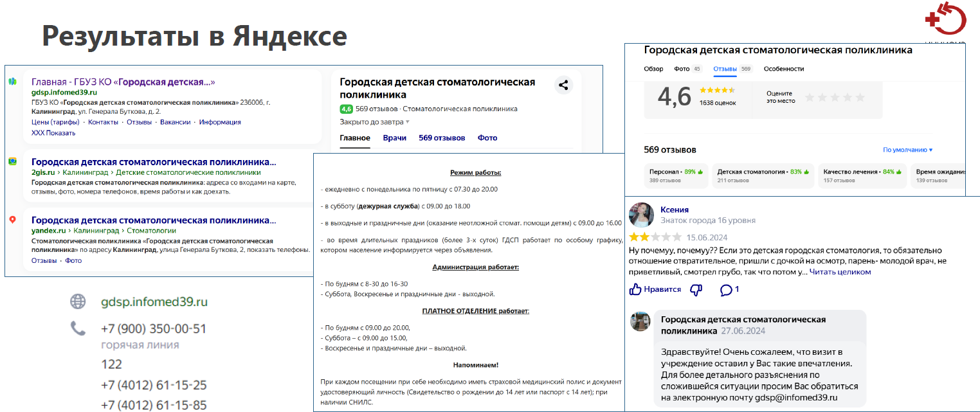Image resolution: width=980 pixels, height=412 pixels.
Task: Filter reviews by the 'Качество лечения 84%' chip
Action: [x=863, y=175]
